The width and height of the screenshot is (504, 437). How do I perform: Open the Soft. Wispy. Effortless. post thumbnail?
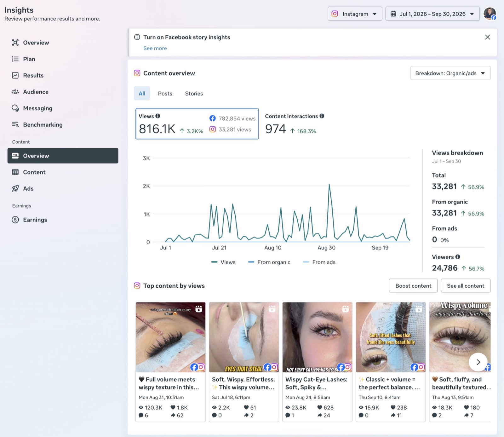pos(244,337)
